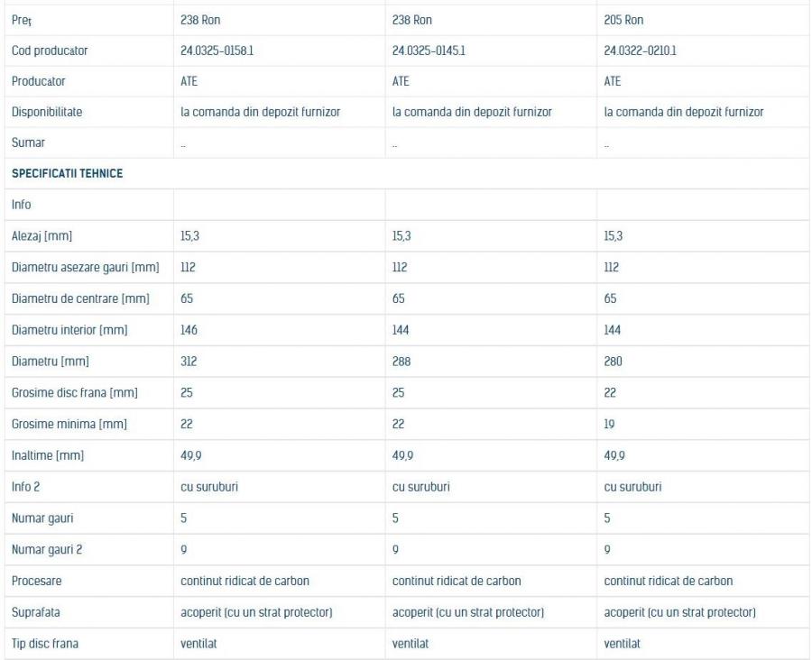Select the 312 diameter value
This screenshot has width=812, height=660.
click(189, 362)
